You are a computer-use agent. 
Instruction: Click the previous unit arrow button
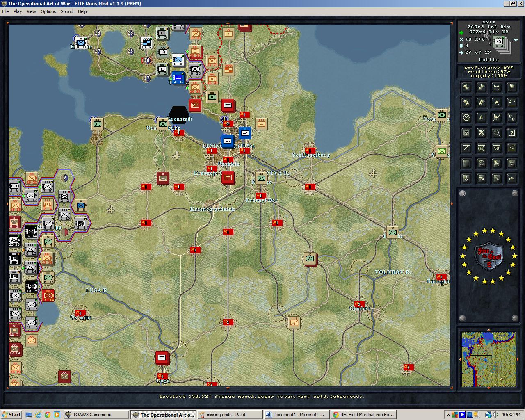(x=466, y=87)
